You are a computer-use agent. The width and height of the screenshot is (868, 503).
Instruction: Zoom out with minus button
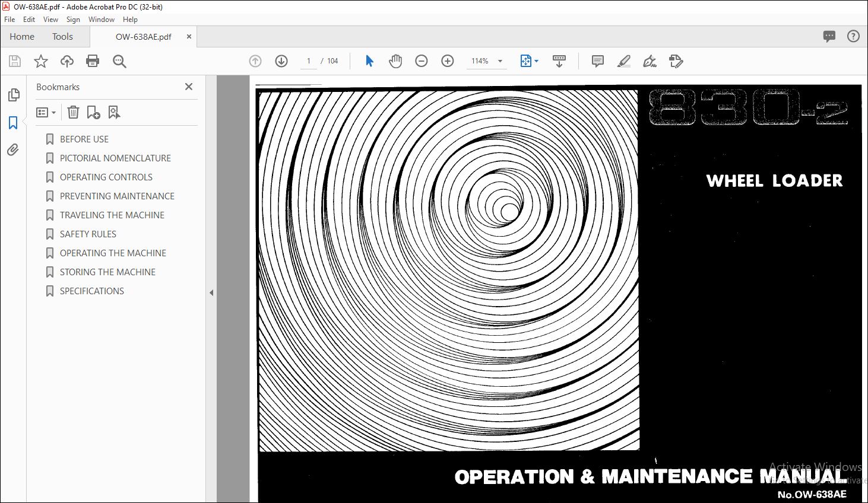(422, 61)
